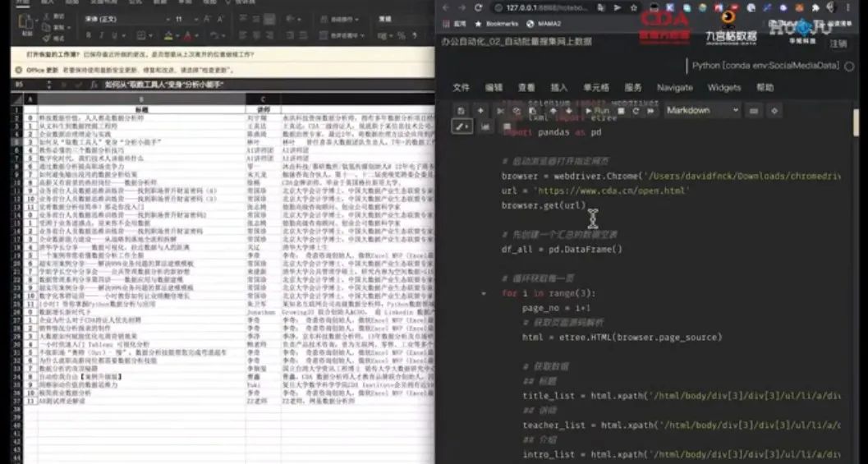Open Jupyter 服务 menu
Image resolution: width=868 pixels, height=464 pixels.
(x=633, y=88)
